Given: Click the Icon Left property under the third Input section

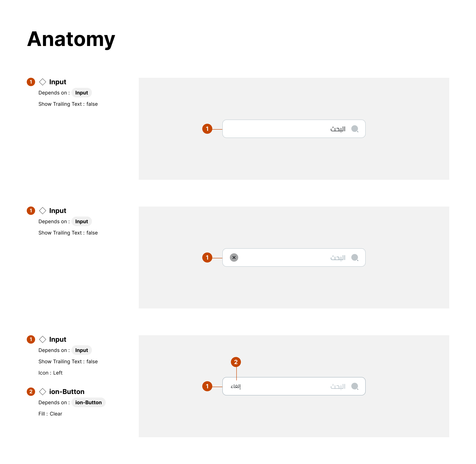Looking at the screenshot, I should click(50, 373).
